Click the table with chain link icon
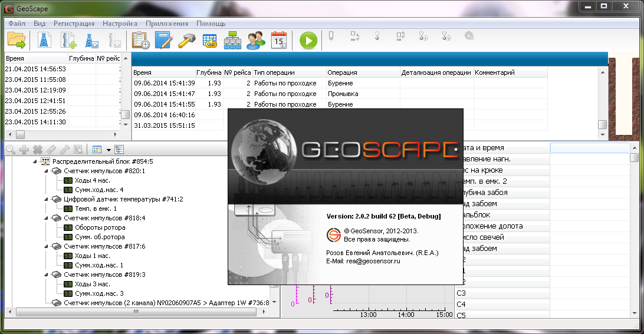 tap(209, 40)
